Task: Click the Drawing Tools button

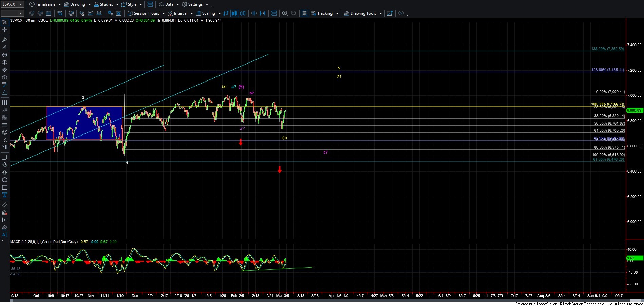Action: point(363,13)
